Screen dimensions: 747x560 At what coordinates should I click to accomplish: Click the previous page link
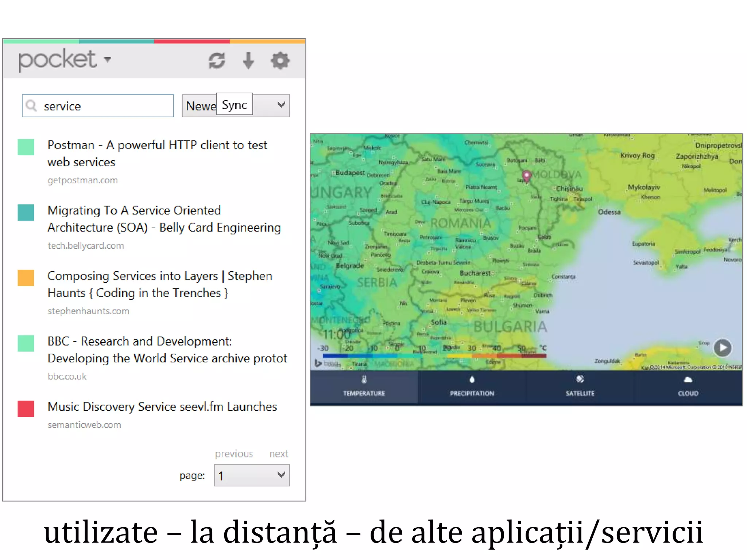[x=234, y=454]
